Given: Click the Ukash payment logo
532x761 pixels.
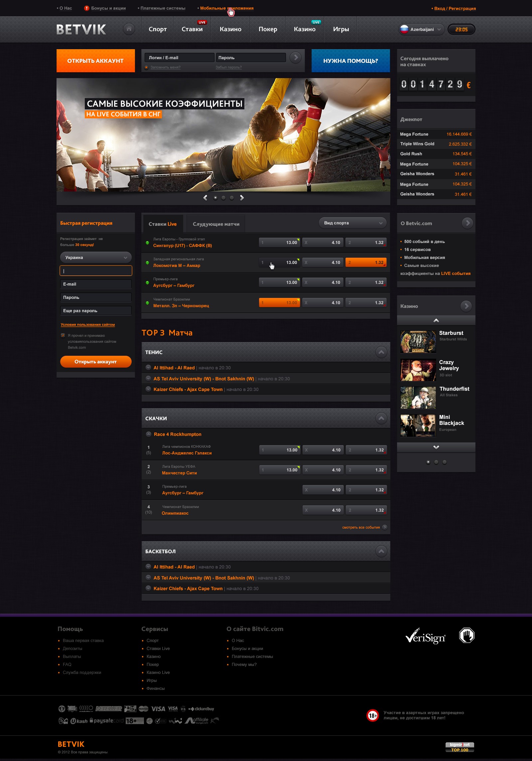Looking at the screenshot, I should pos(79,721).
